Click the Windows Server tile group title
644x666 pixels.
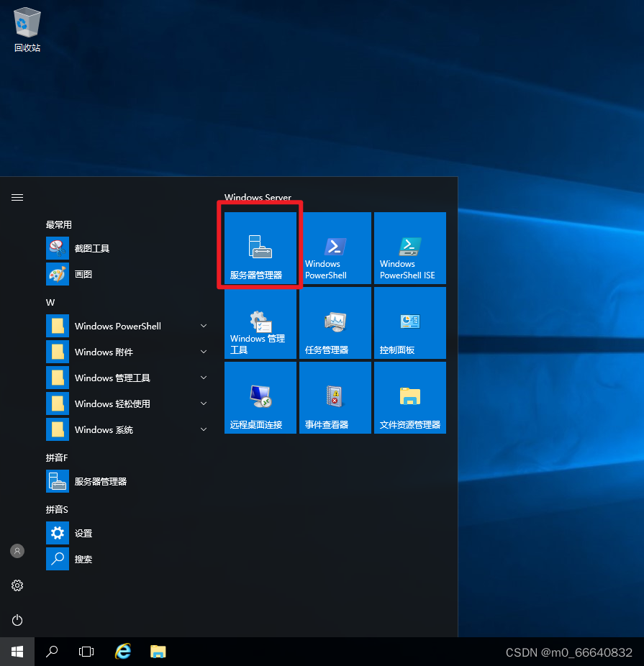(258, 197)
